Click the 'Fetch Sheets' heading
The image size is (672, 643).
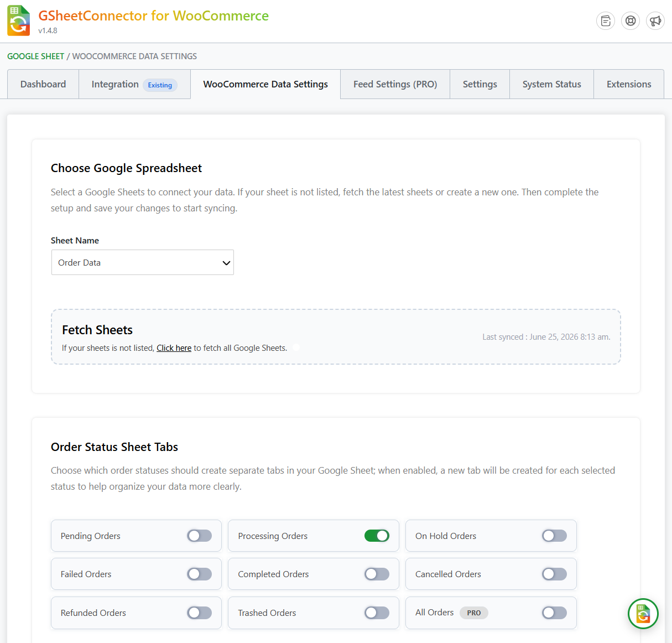point(97,330)
